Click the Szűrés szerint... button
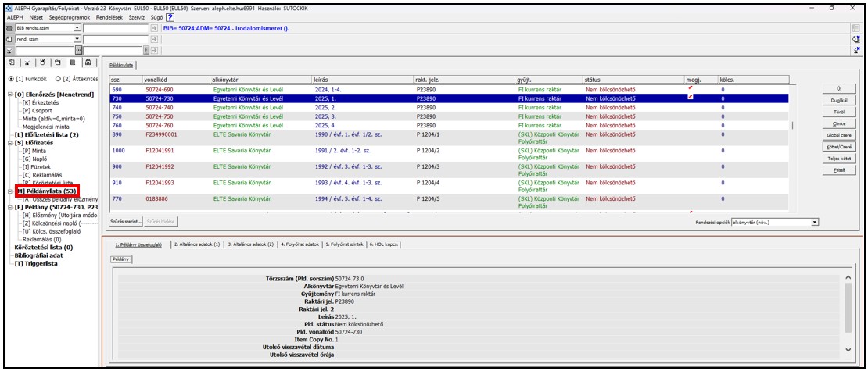Screen dimensions: 868x371 coord(127,221)
